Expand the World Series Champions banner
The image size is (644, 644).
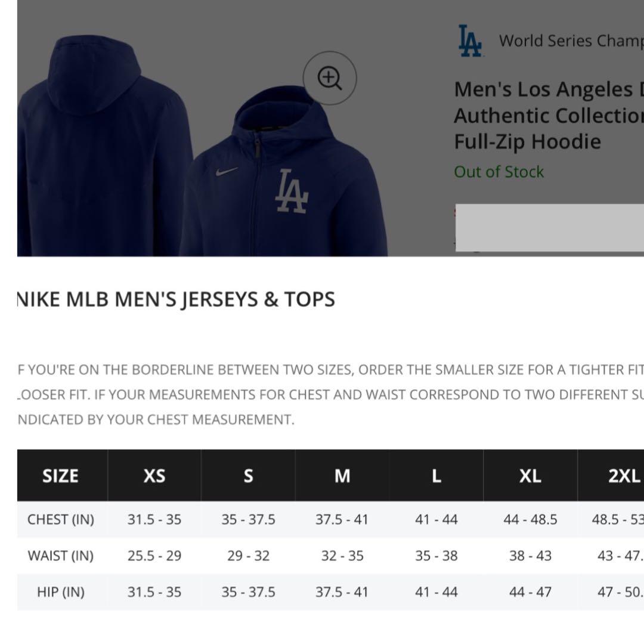(x=569, y=41)
